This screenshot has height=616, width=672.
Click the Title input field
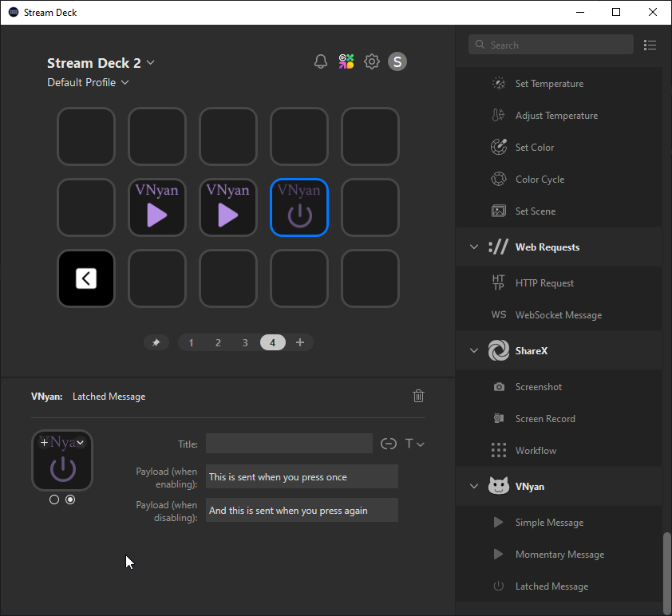click(289, 444)
